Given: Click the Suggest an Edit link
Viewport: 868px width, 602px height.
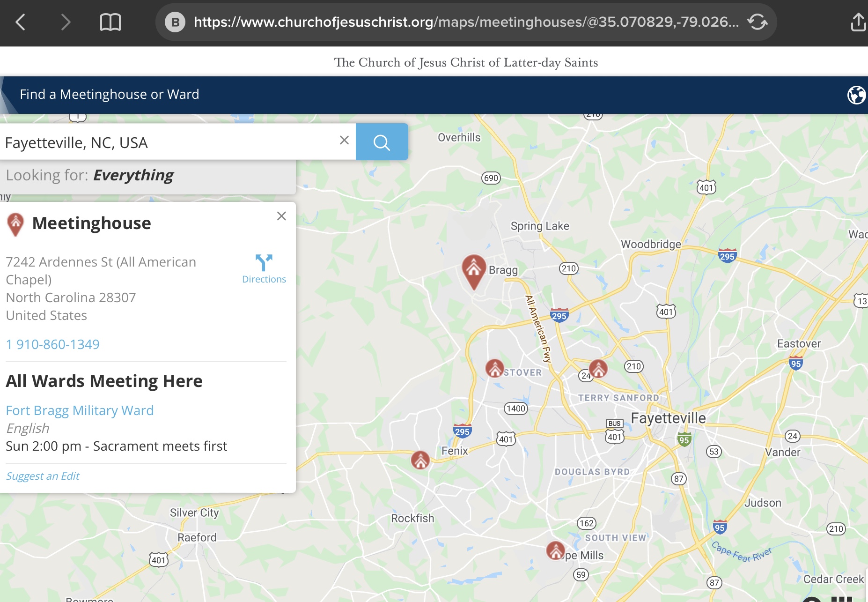Looking at the screenshot, I should (x=43, y=476).
